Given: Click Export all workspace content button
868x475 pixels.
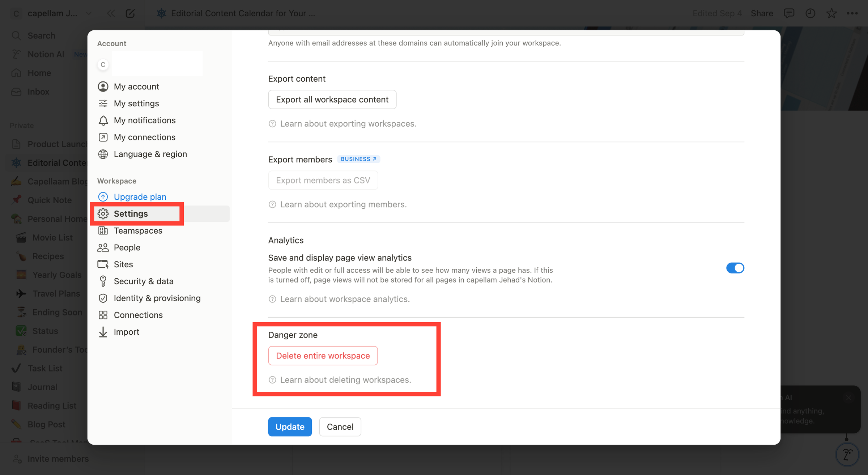Looking at the screenshot, I should pyautogui.click(x=332, y=99).
